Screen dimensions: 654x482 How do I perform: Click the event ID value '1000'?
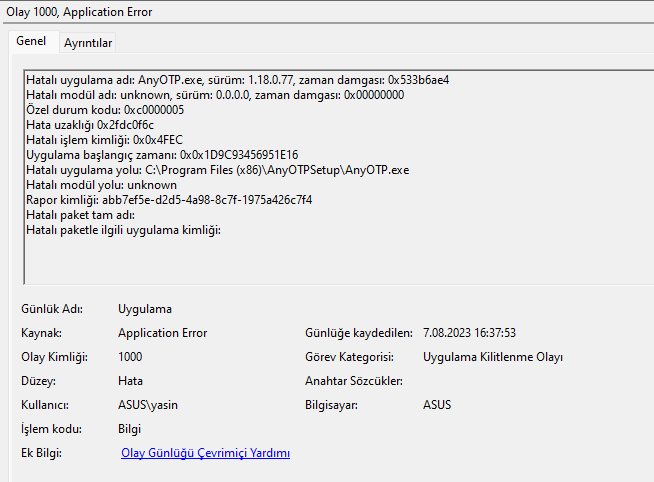(130, 357)
